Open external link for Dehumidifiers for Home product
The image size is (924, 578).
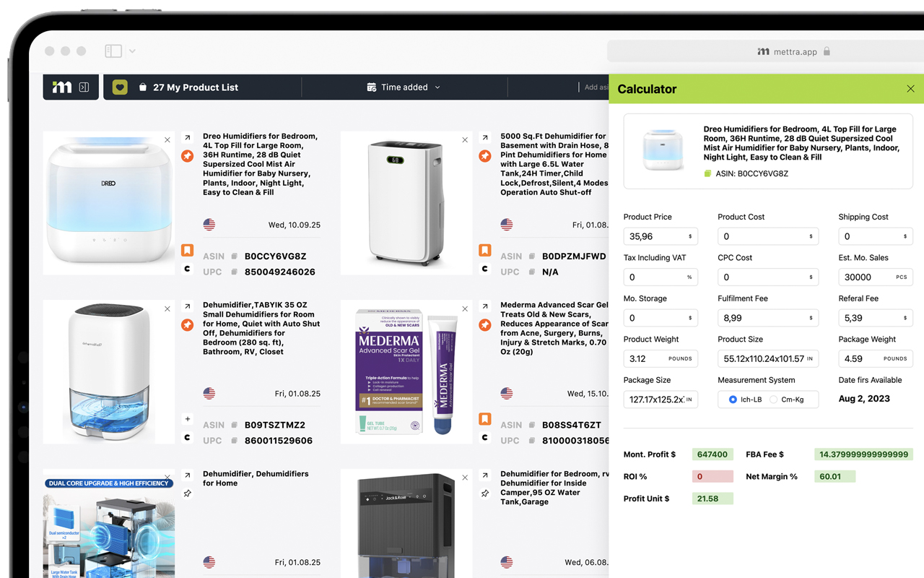[x=187, y=475]
